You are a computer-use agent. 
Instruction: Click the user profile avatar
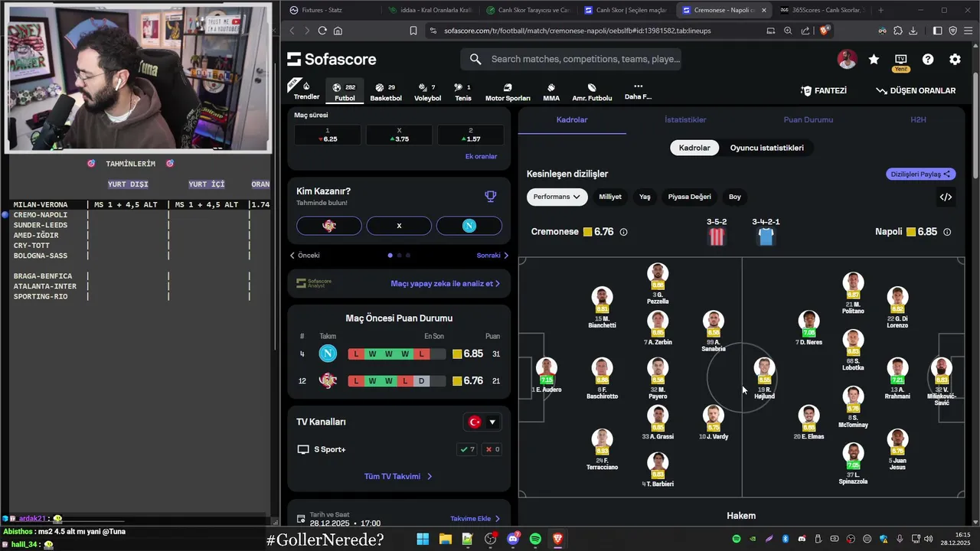pyautogui.click(x=847, y=59)
